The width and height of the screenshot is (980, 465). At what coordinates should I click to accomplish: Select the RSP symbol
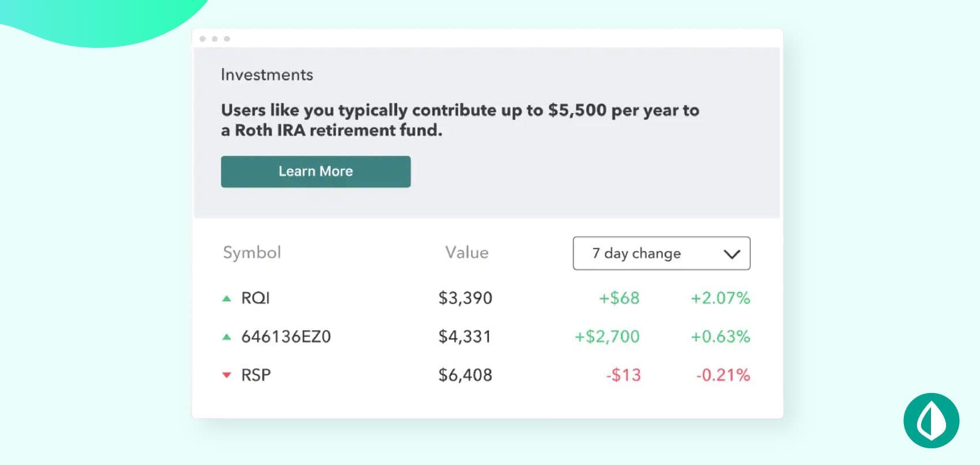coord(256,375)
